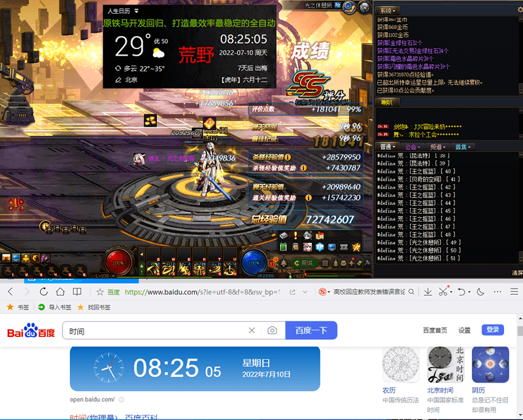Click 找回书签 in the bookmarks bar

click(x=94, y=307)
